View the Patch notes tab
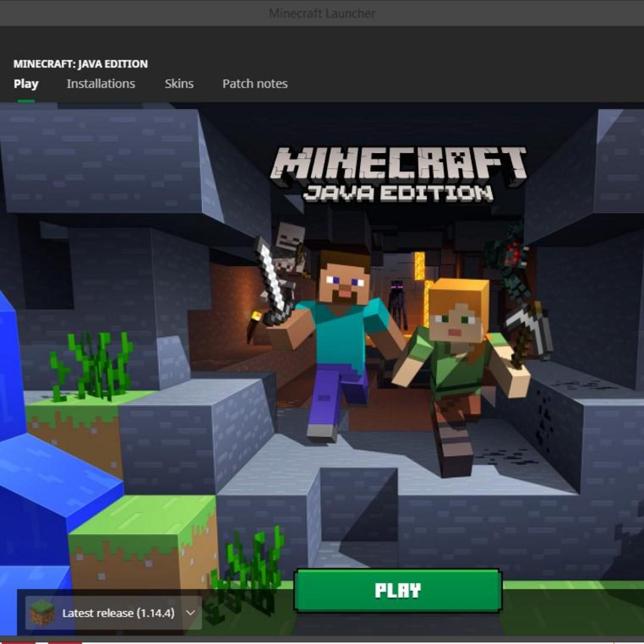The width and height of the screenshot is (644, 644). [255, 83]
